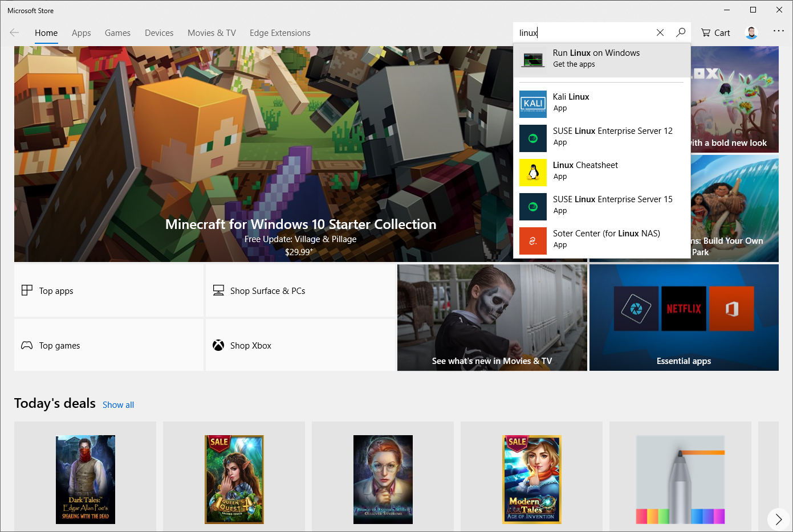The height and width of the screenshot is (532, 793).
Task: Open the three-dot more options menu
Action: point(779,31)
